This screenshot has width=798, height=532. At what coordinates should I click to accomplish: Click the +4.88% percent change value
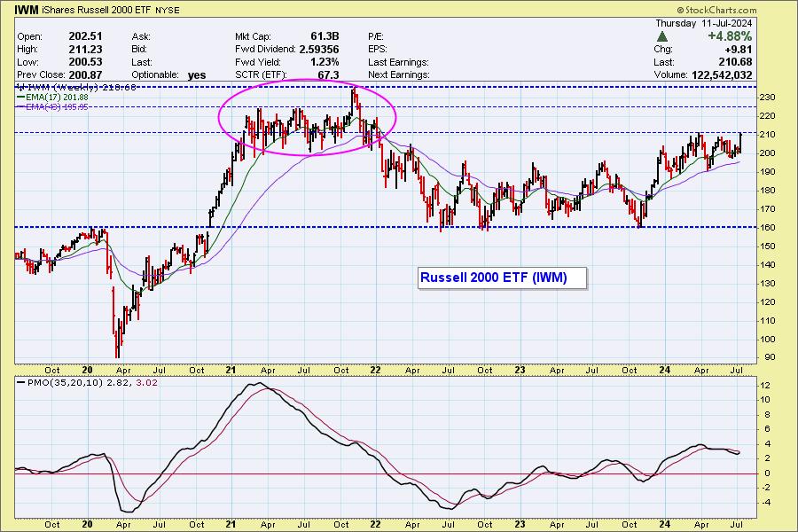coord(732,36)
